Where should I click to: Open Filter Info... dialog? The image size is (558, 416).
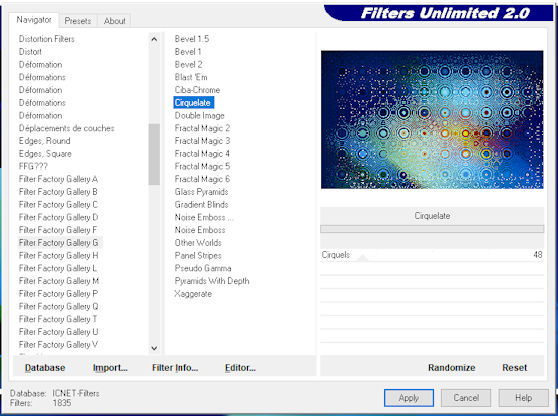175,368
